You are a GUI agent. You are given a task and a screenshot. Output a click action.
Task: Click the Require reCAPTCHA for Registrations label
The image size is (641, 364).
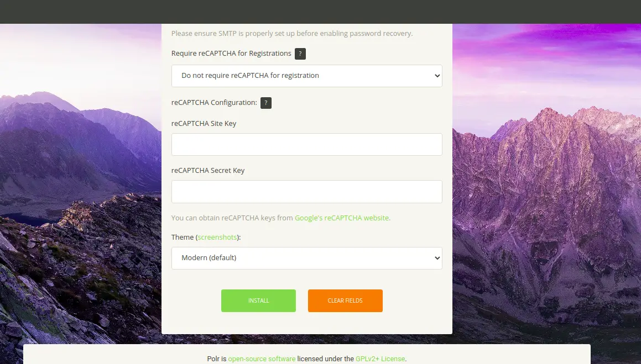[231, 54]
